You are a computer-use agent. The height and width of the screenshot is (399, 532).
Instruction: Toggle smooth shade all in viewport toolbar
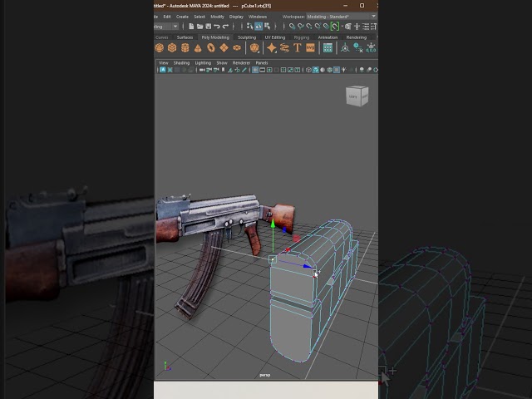point(316,70)
